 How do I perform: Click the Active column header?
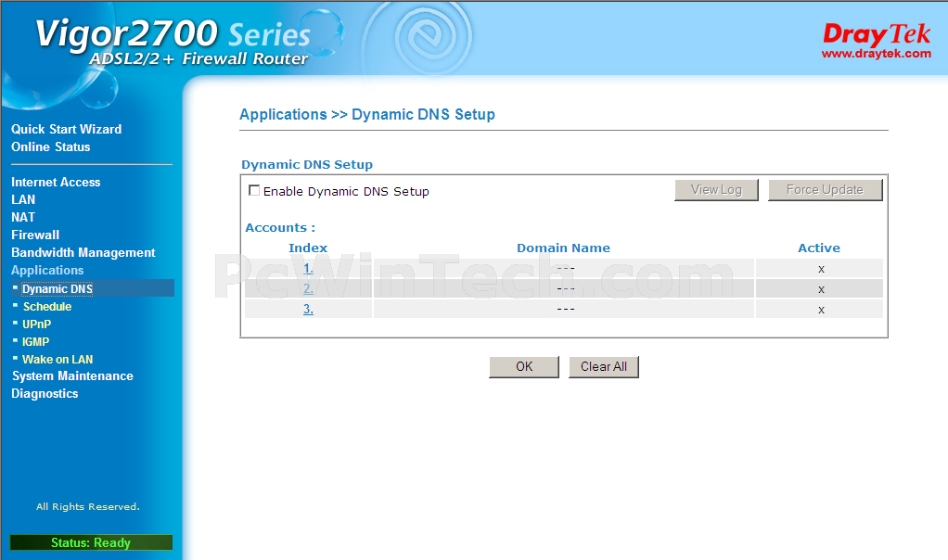(x=819, y=248)
